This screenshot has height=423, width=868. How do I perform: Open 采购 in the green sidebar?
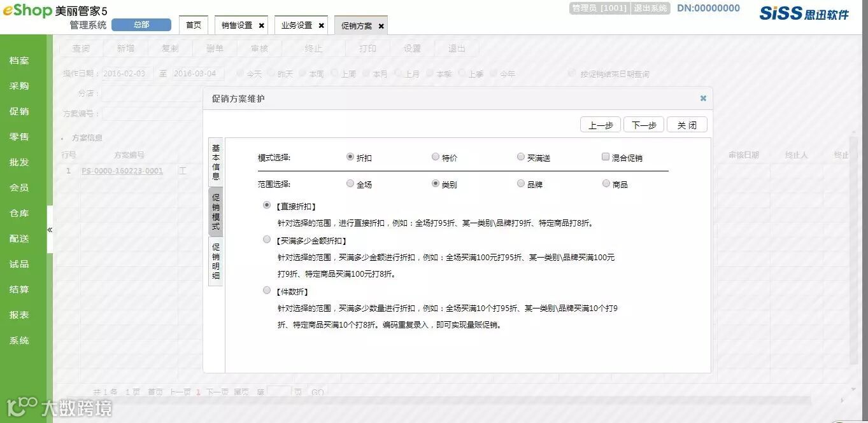tap(19, 86)
